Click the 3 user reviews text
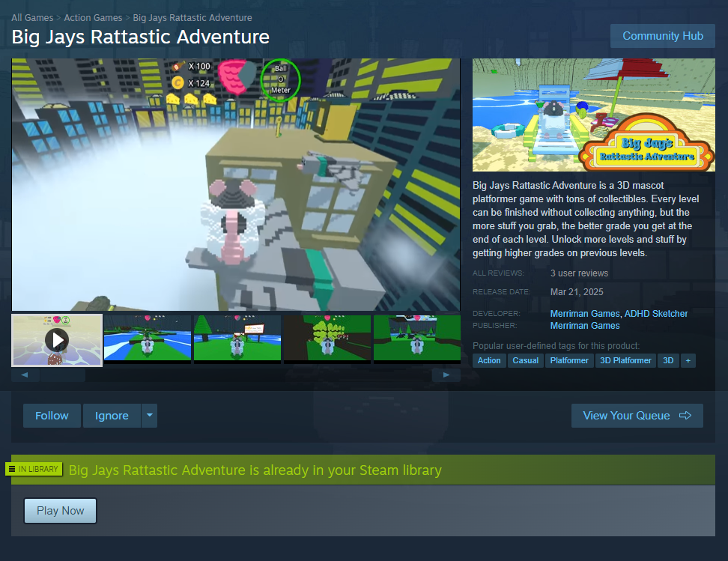Viewport: 728px width, 561px height. 579,273
